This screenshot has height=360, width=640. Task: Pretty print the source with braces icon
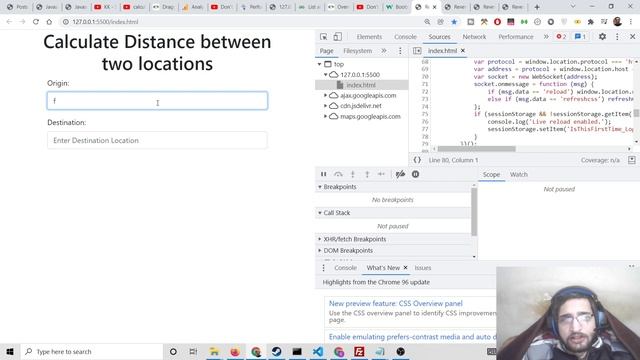pyautogui.click(x=417, y=160)
